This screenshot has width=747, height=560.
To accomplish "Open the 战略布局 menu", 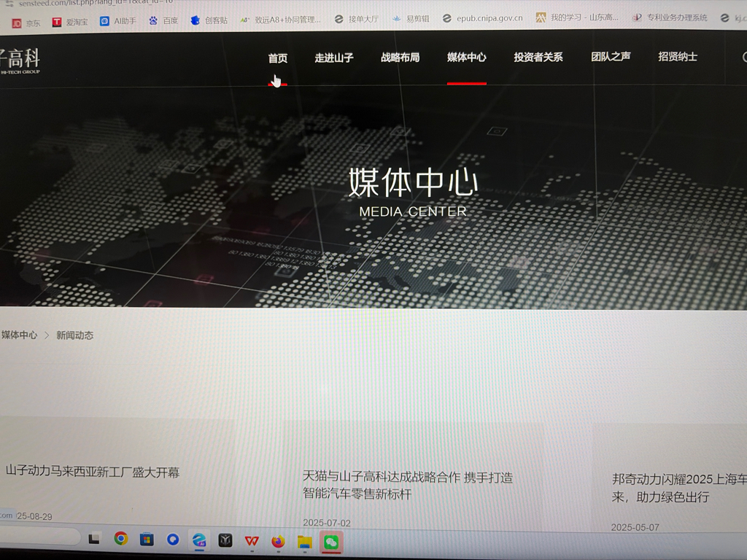I will 400,57.
